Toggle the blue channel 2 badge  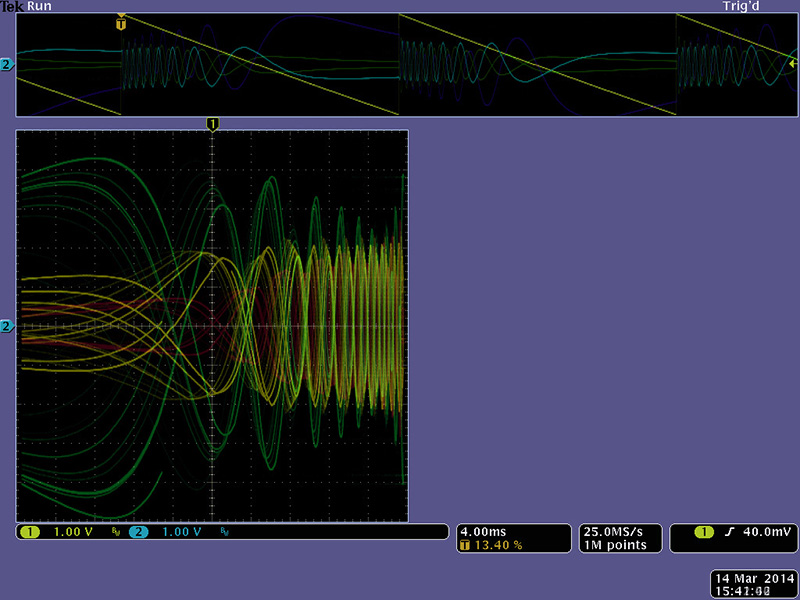pyautogui.click(x=138, y=532)
